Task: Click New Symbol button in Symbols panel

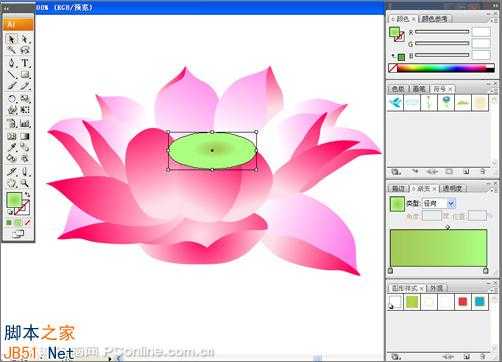Action: (x=466, y=172)
